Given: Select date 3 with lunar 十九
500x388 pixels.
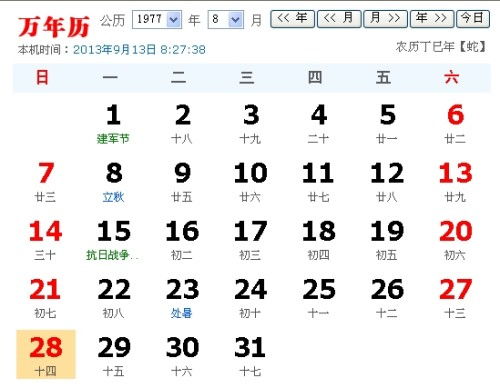Looking at the screenshot, I should click(251, 124).
